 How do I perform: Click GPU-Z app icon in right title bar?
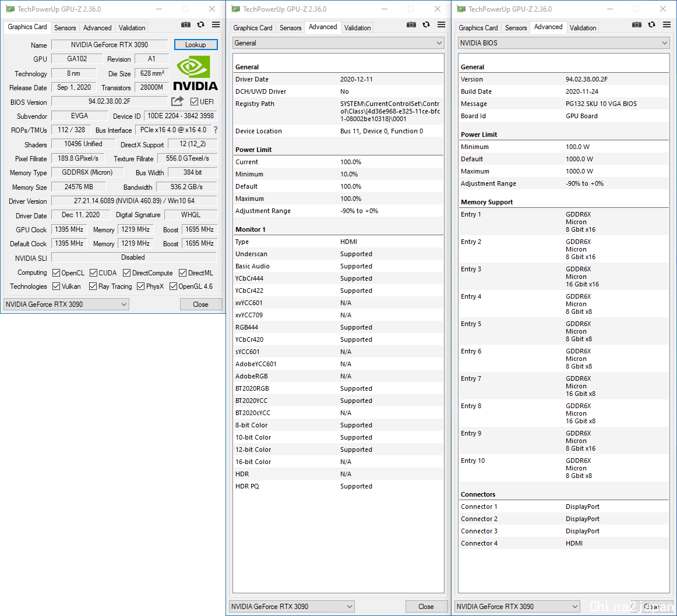click(x=461, y=9)
